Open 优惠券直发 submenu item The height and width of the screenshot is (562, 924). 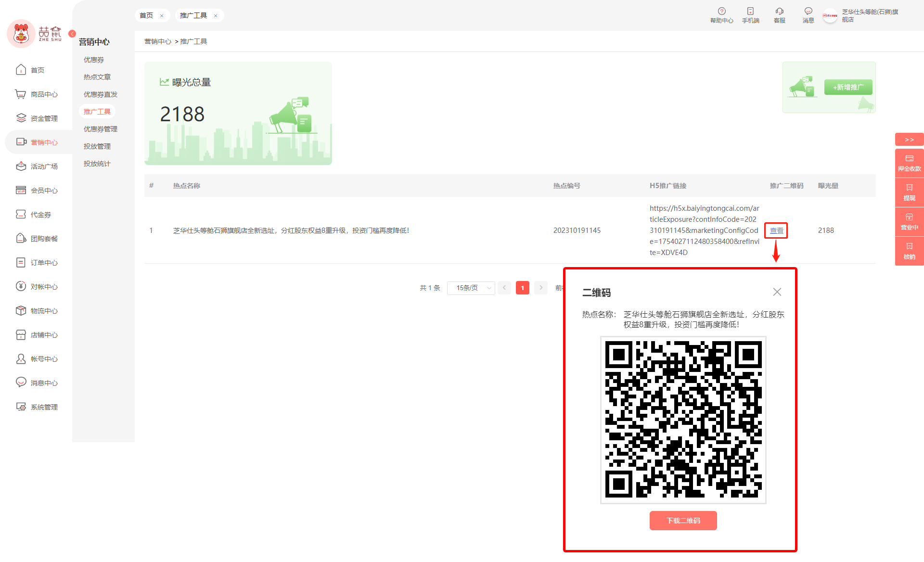click(101, 94)
